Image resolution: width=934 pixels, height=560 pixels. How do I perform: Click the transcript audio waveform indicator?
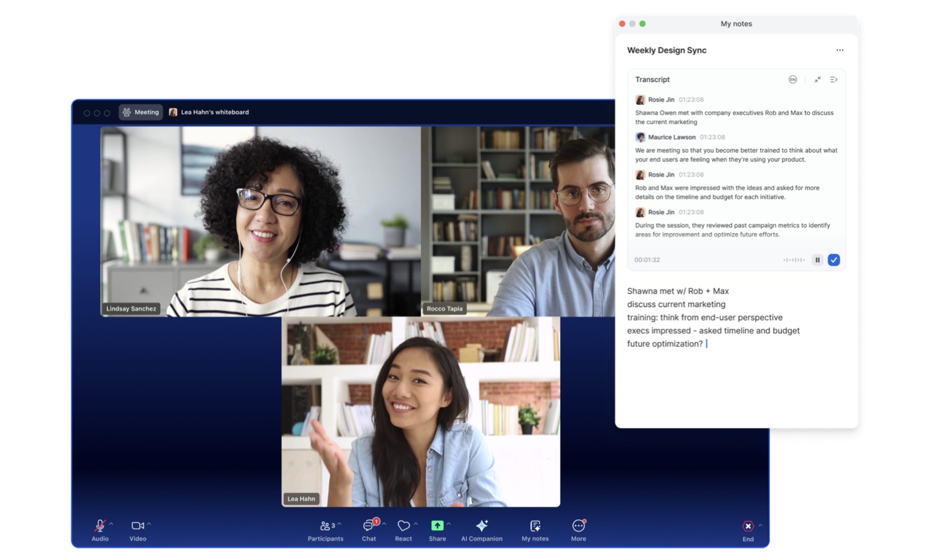click(794, 260)
